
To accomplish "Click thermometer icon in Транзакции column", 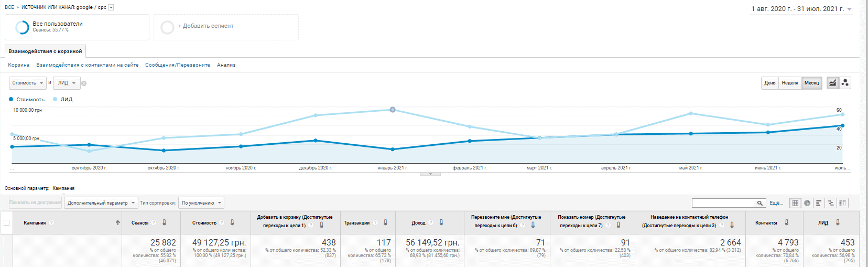I will point(385,222).
